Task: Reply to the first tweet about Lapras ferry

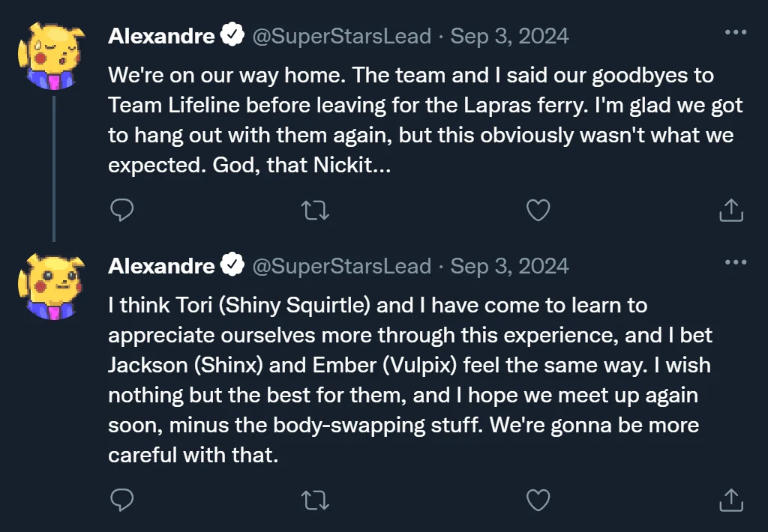Action: (121, 211)
